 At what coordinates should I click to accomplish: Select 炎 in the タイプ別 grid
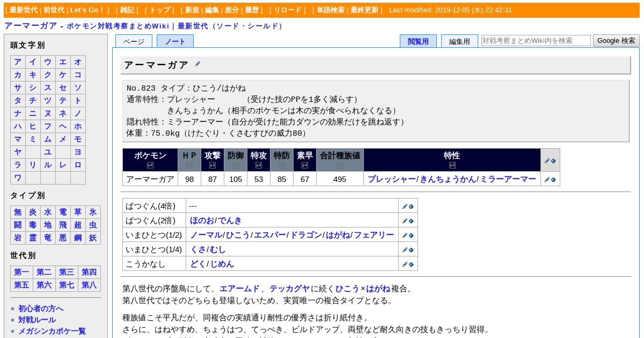tap(33, 212)
